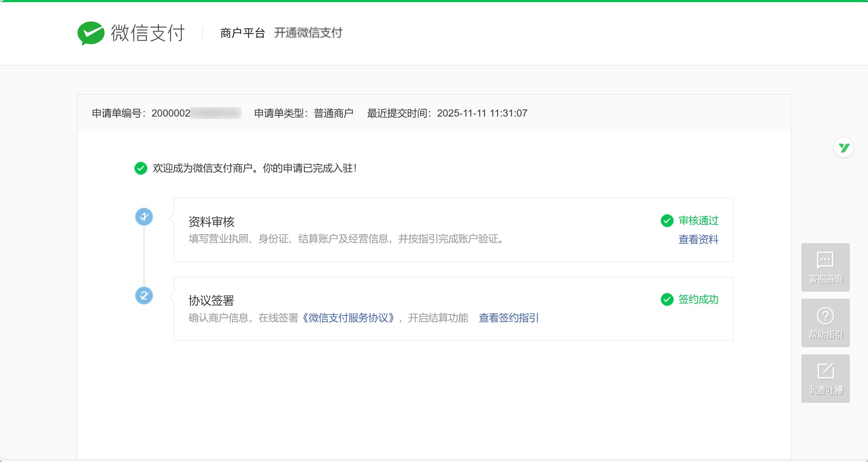Click the 微信支付 brand text
This screenshot has width=868, height=462.
148,33
